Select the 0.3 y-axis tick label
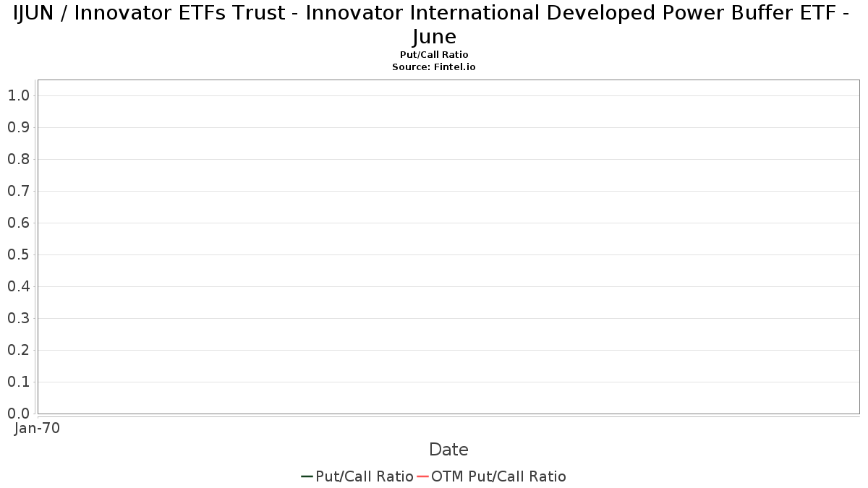 click(18, 318)
